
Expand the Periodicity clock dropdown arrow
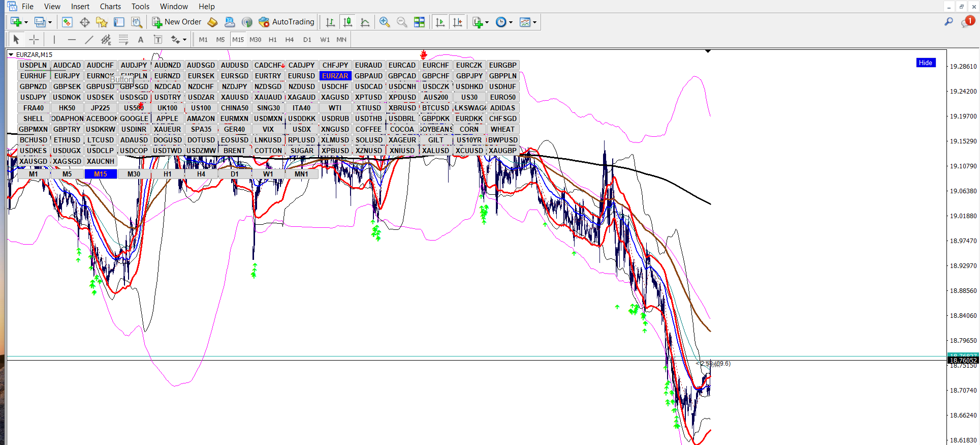click(511, 22)
